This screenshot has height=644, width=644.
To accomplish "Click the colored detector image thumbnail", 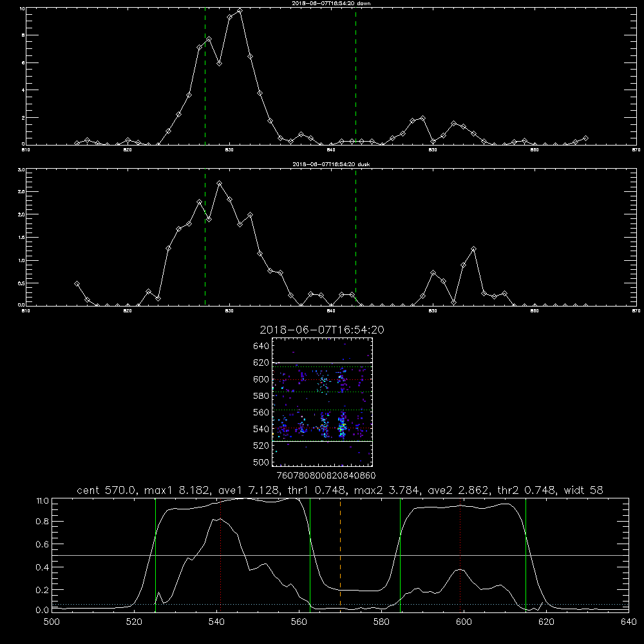I will [x=322, y=402].
